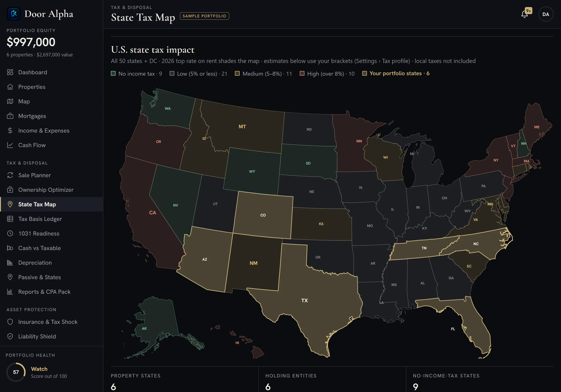Click the SAMPLE PORTFOLIO badge
Screen dimensions: 561x392
[205, 16]
